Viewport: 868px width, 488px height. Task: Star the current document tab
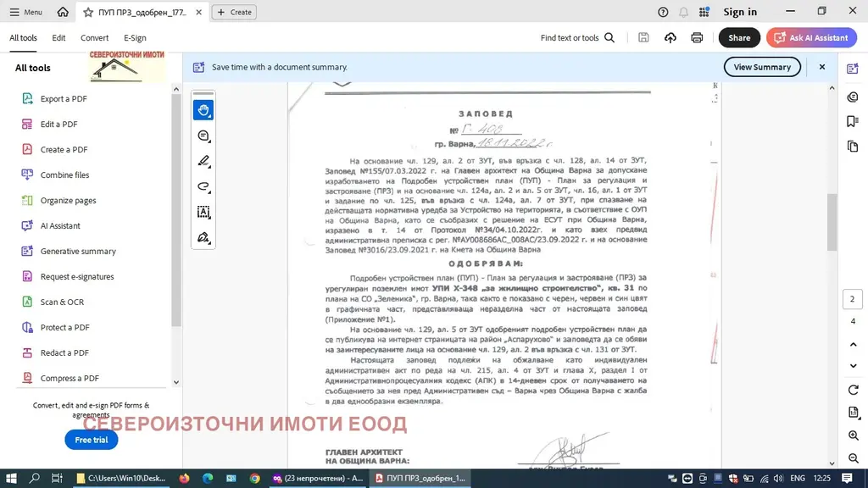coord(88,12)
